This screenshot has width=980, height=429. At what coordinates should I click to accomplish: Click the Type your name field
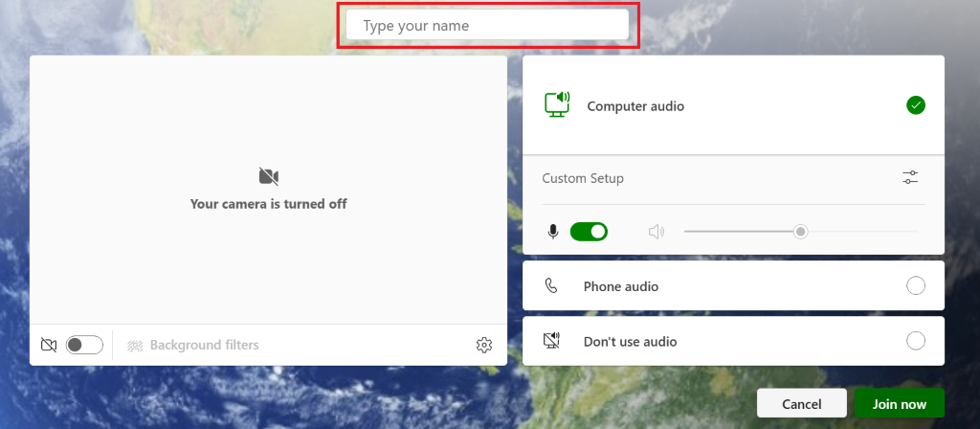[x=487, y=26]
